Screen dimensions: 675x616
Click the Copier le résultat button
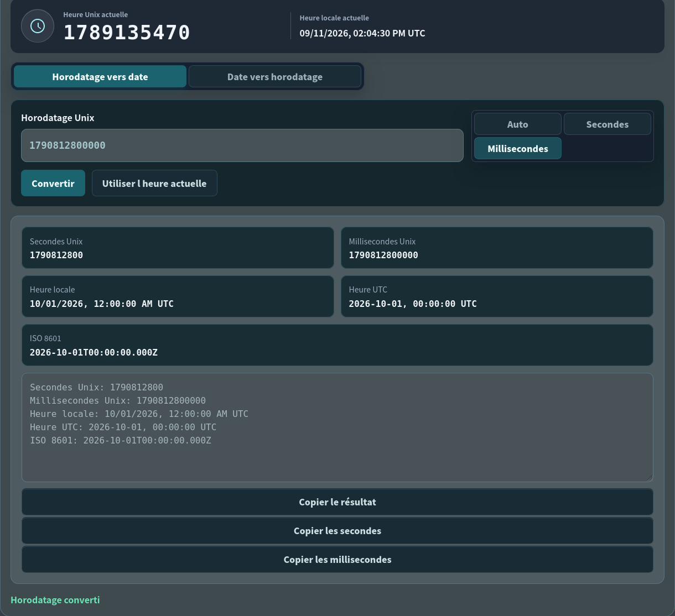[x=337, y=502]
